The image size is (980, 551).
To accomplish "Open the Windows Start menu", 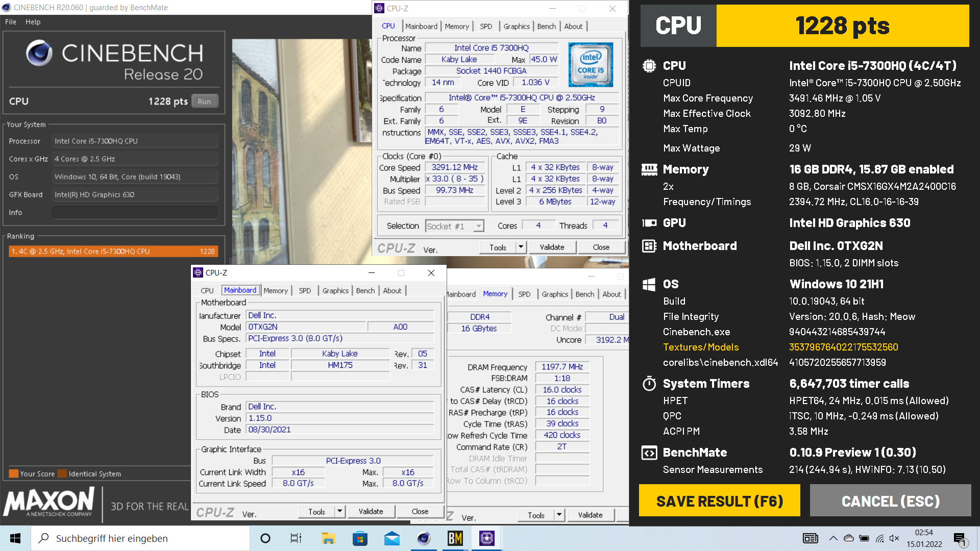I will coord(15,538).
